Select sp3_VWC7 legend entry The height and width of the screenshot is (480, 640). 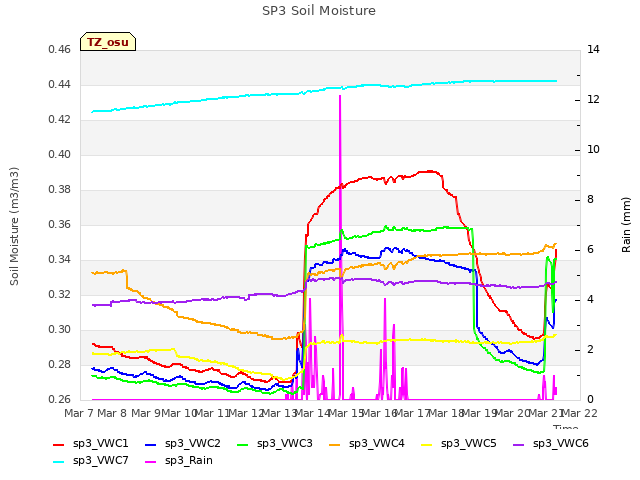pyautogui.click(x=91, y=461)
